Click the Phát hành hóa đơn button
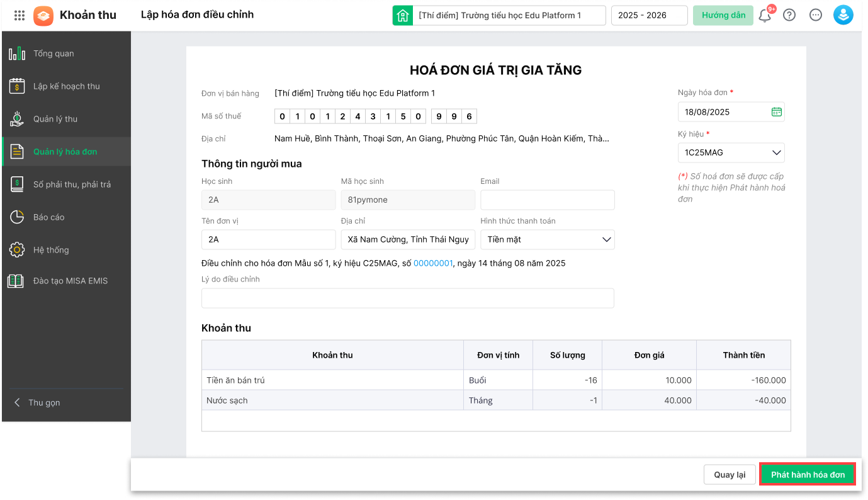This screenshot has height=500, width=868. 808,475
